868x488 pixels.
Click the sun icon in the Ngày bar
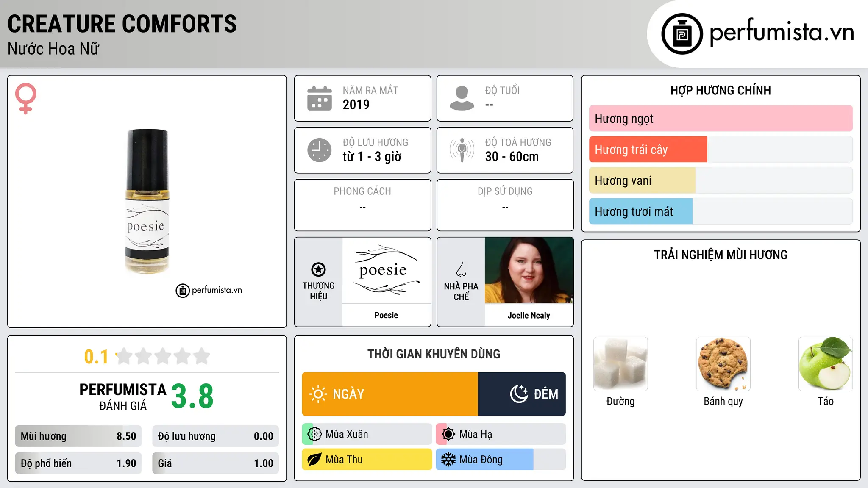pos(318,394)
